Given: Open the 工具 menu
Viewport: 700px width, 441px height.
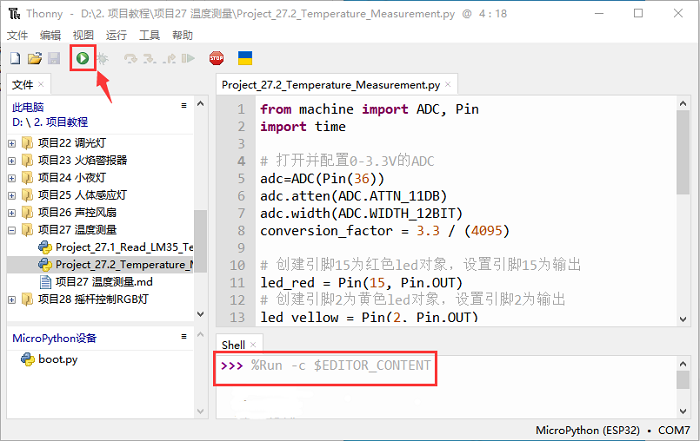Looking at the screenshot, I should coord(149,34).
